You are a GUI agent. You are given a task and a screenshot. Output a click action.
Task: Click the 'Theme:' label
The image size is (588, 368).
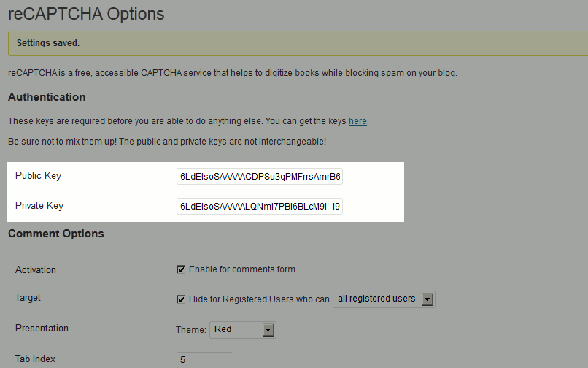point(191,330)
